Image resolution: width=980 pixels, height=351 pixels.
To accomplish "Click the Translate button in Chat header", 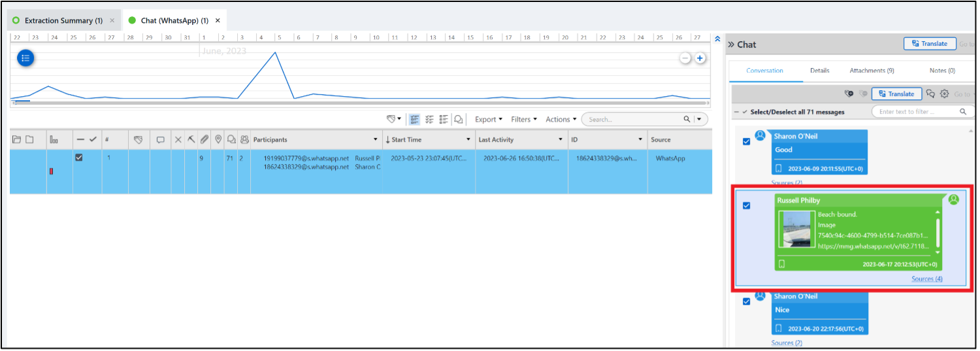I will coord(929,44).
